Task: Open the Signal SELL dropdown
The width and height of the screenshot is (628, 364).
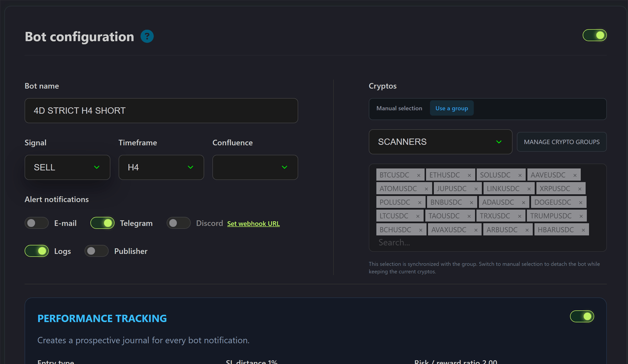Action: (x=68, y=167)
